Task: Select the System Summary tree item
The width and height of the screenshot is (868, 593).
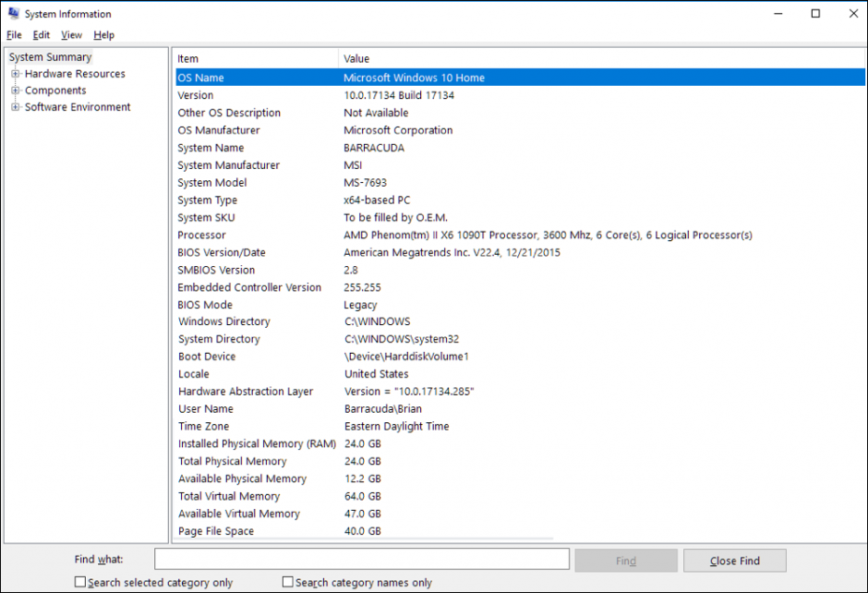Action: point(50,56)
